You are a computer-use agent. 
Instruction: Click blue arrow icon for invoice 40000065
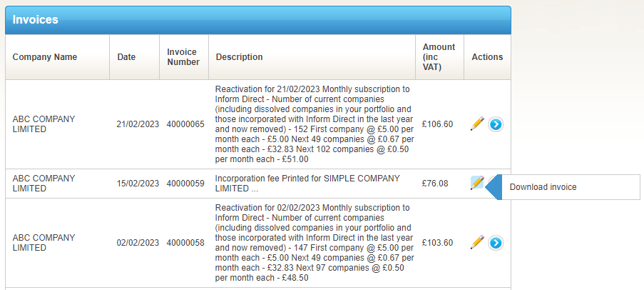[x=496, y=124]
